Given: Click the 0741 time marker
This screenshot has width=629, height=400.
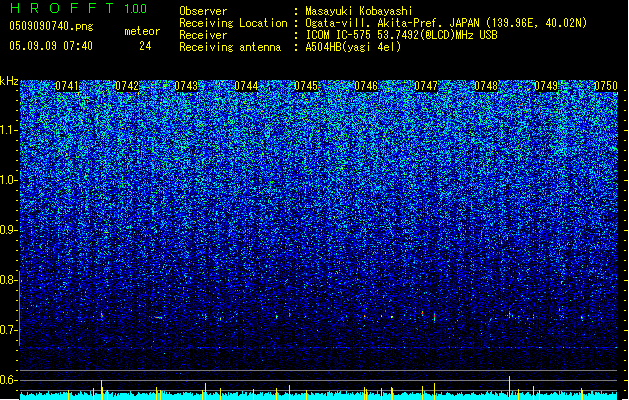Looking at the screenshot, I should click(67, 86).
